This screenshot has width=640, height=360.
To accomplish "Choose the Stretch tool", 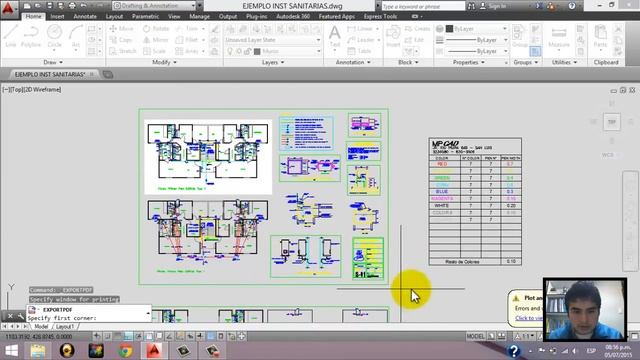I will tap(123, 51).
